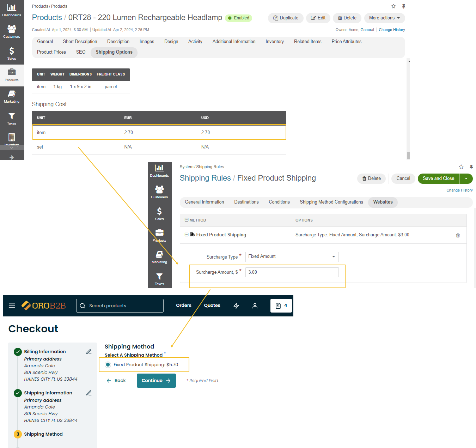Open the Price Attributes tab
Viewport: 476px width, 448px height.
[x=347, y=42]
